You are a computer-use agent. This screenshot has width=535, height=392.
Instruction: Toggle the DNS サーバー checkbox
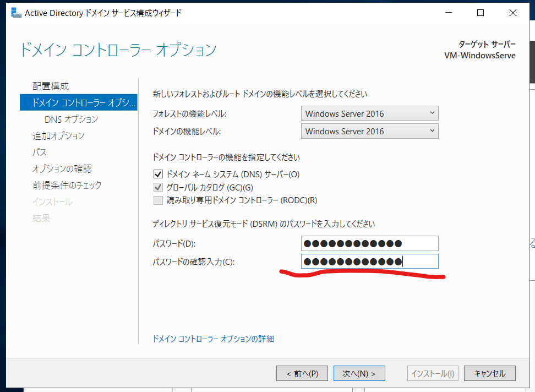tap(158, 175)
